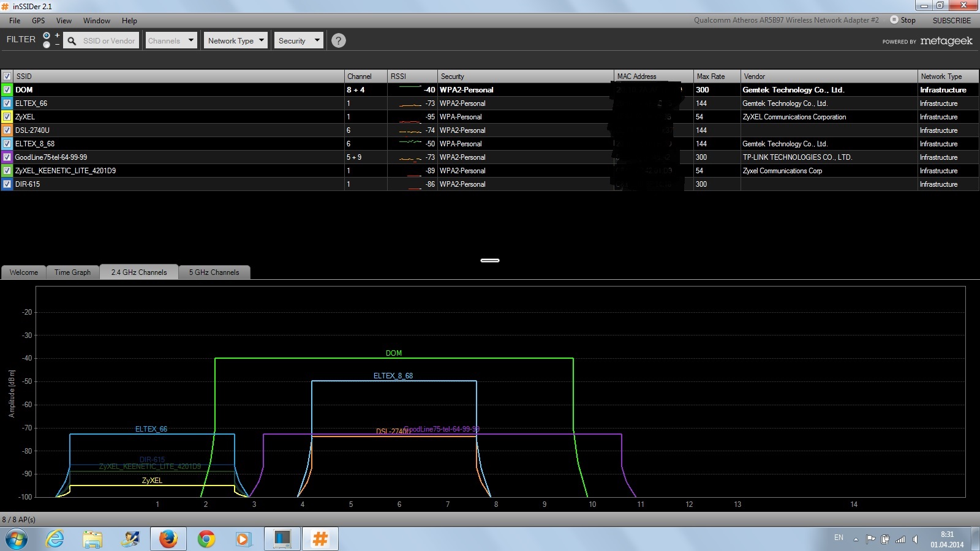Toggle the select-all SSID header checkbox

(7, 77)
